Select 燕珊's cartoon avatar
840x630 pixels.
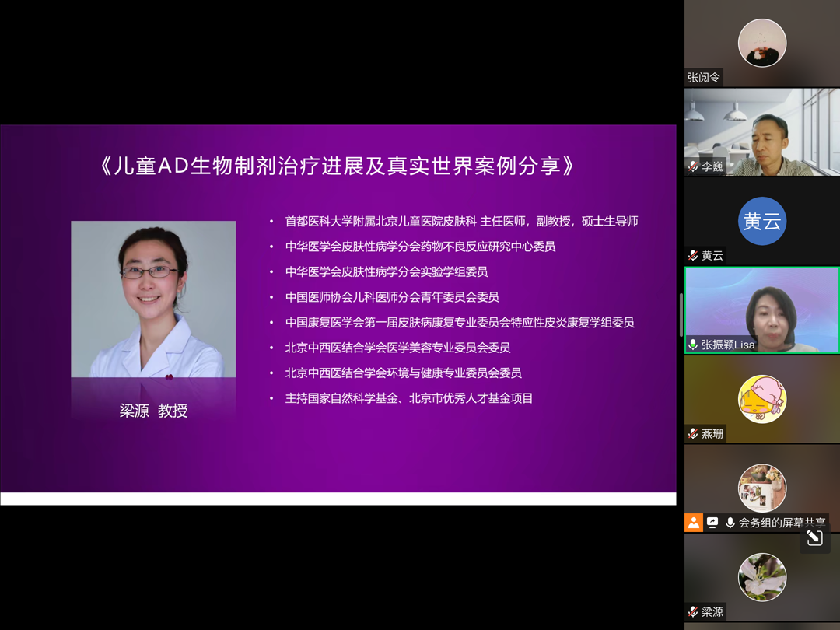761,399
